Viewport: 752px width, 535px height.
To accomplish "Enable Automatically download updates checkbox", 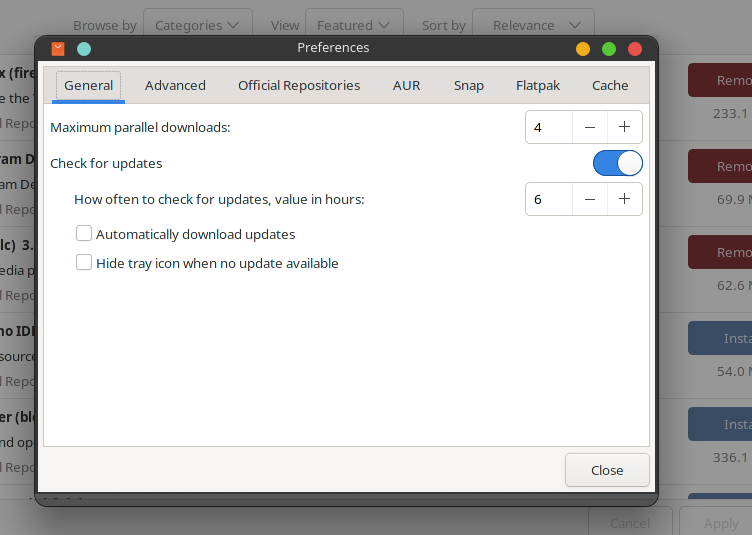I will coord(84,233).
